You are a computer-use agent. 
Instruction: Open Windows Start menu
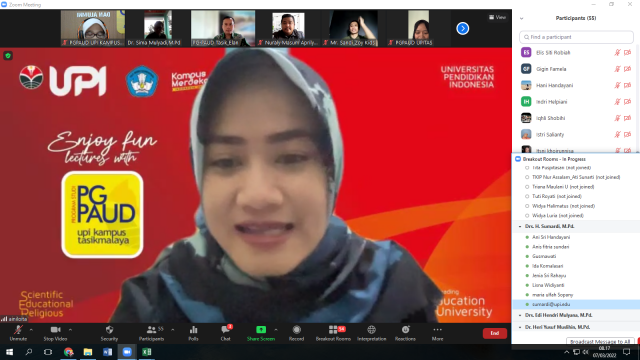[9, 352]
